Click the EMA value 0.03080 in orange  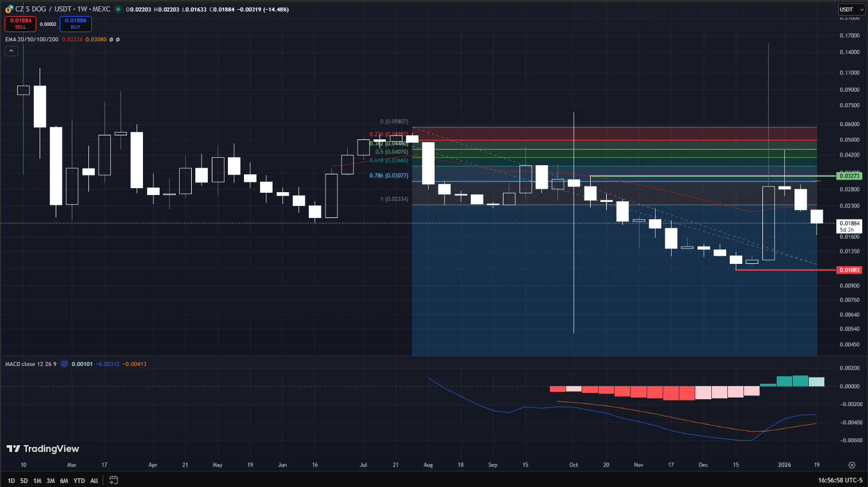(x=96, y=40)
